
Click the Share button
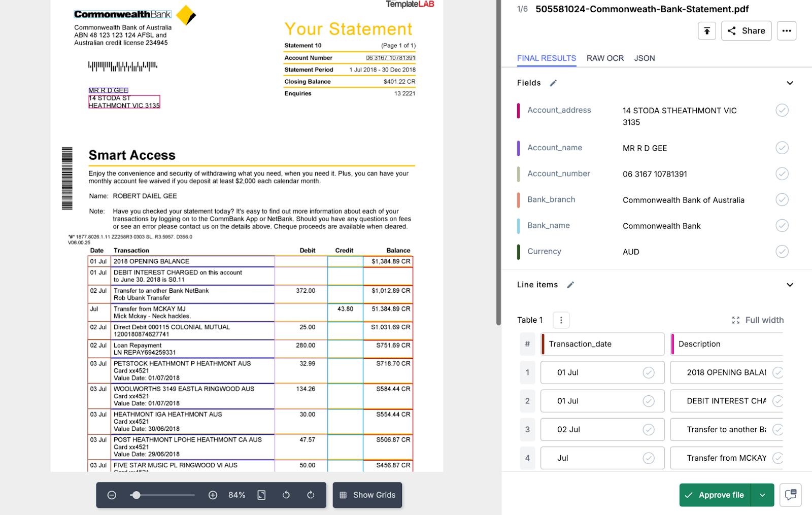(747, 31)
